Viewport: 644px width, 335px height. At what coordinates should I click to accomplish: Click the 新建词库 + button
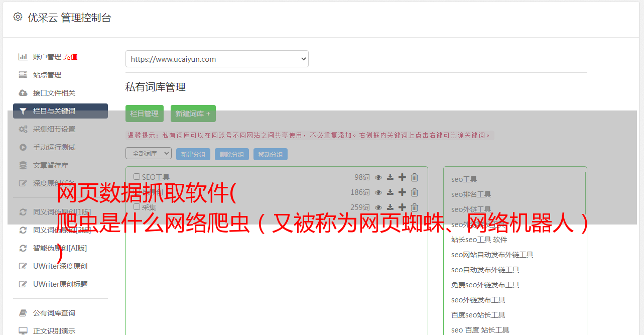click(193, 114)
